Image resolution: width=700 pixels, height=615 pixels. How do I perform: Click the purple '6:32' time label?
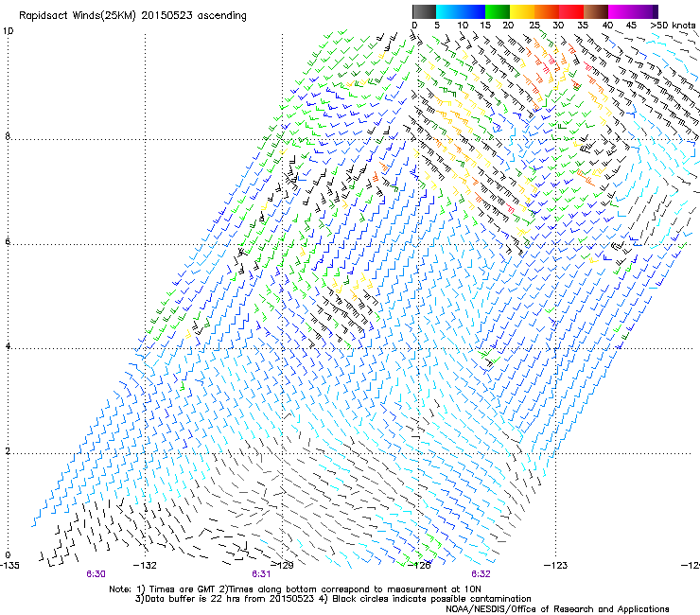pos(481,574)
